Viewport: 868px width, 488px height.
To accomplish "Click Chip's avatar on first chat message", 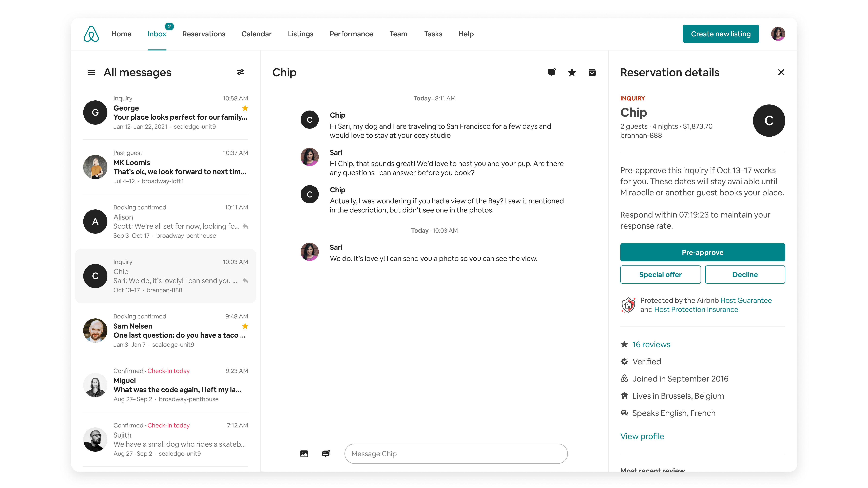I will point(309,120).
